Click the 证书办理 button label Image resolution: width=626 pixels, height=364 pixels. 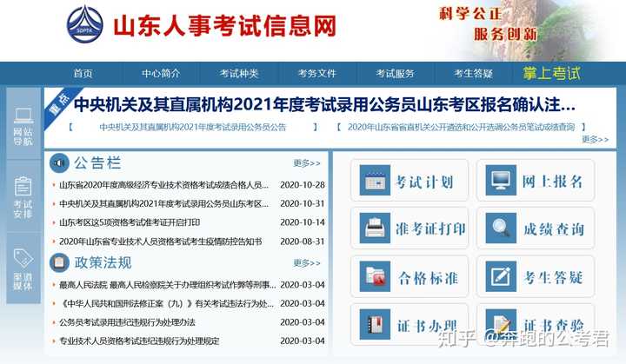tap(426, 326)
